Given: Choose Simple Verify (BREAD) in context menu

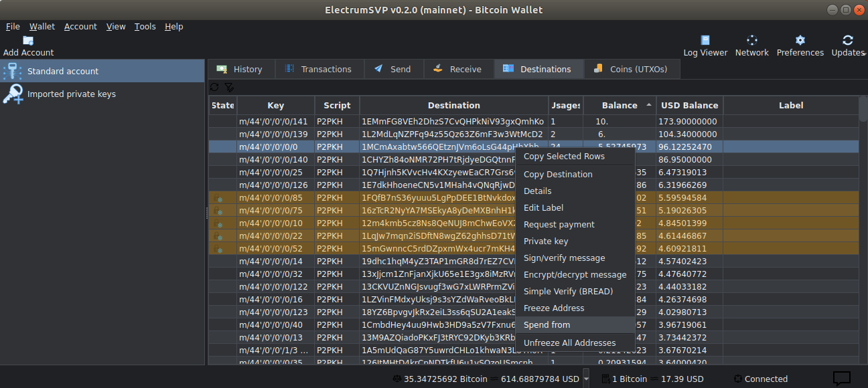Looking at the screenshot, I should [x=575, y=292].
